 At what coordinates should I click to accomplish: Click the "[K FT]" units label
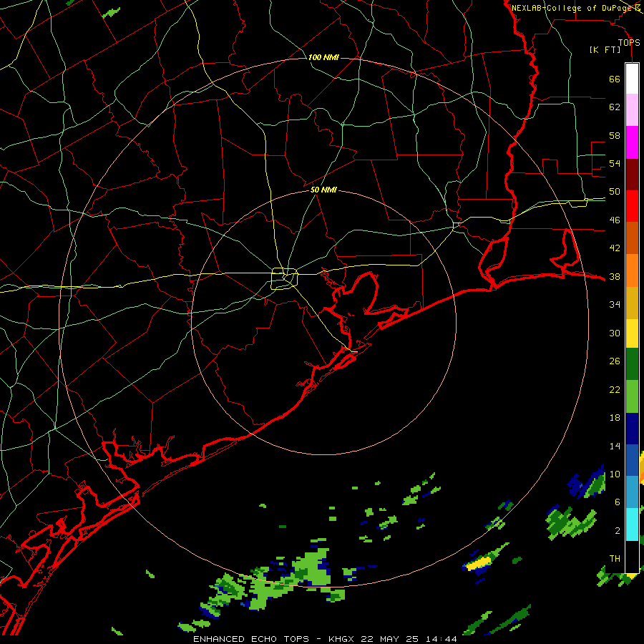(605, 50)
